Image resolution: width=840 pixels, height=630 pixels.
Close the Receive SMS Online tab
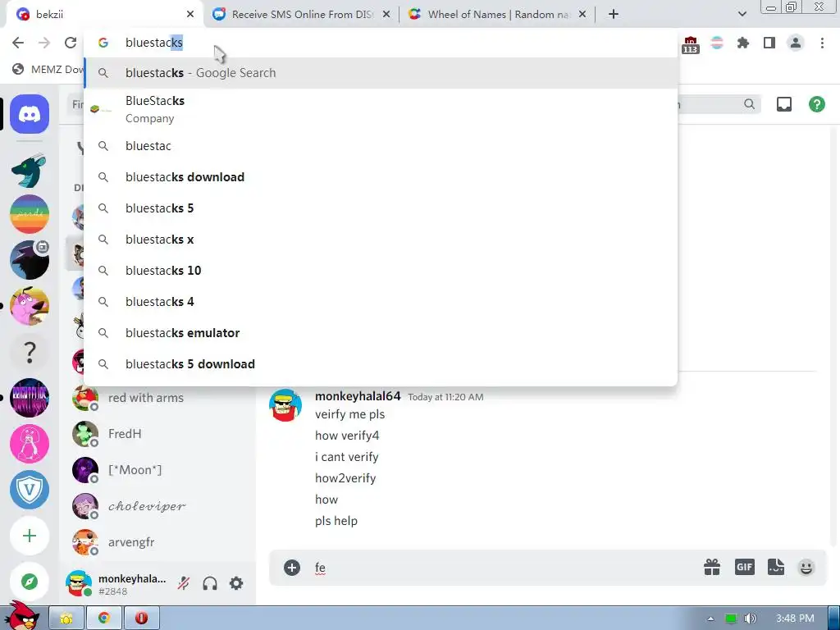[386, 15]
